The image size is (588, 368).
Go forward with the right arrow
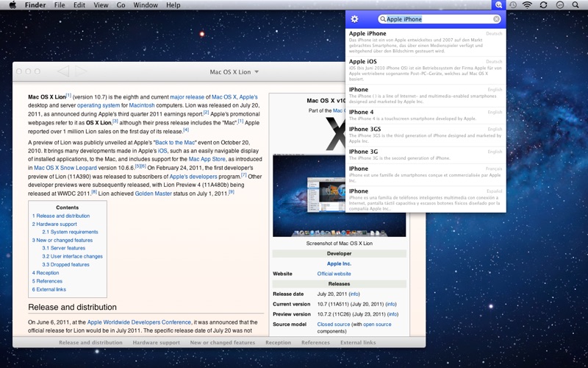(x=81, y=71)
